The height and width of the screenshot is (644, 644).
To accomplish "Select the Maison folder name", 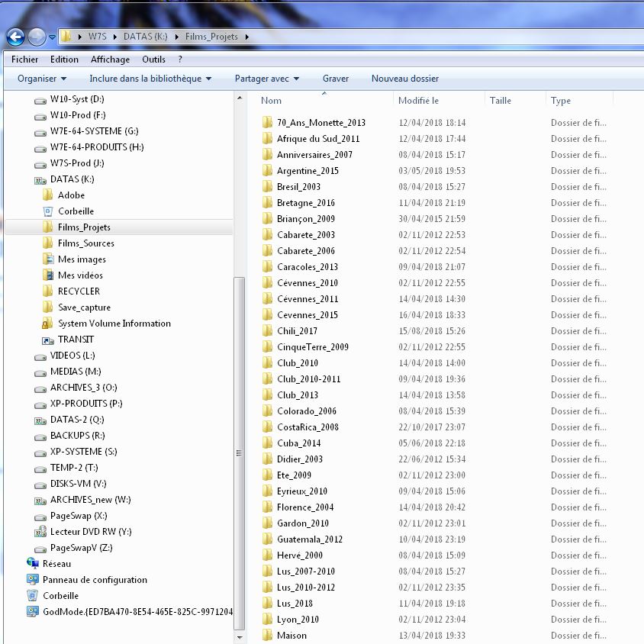I will pyautogui.click(x=291, y=636).
